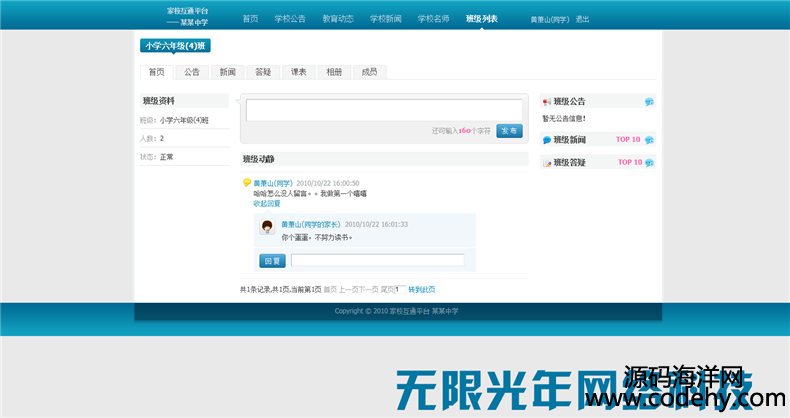Viewport: 790px width, 418px height.
Task: Click the 转到此页 link in pagination
Action: point(421,289)
